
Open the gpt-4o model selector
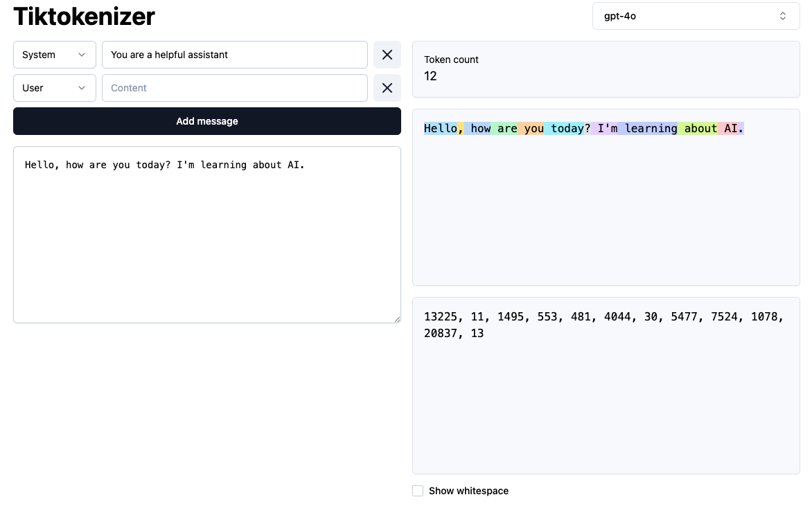[696, 16]
